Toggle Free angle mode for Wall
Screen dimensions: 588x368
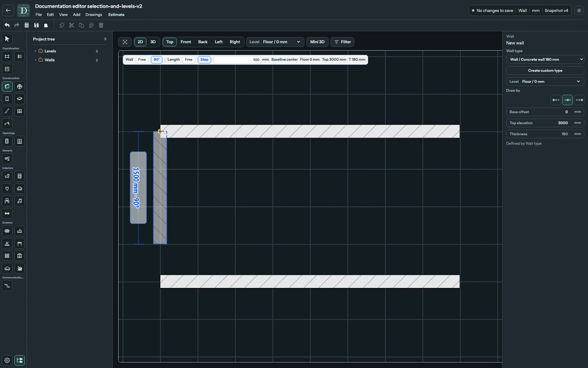pyautogui.click(x=142, y=59)
